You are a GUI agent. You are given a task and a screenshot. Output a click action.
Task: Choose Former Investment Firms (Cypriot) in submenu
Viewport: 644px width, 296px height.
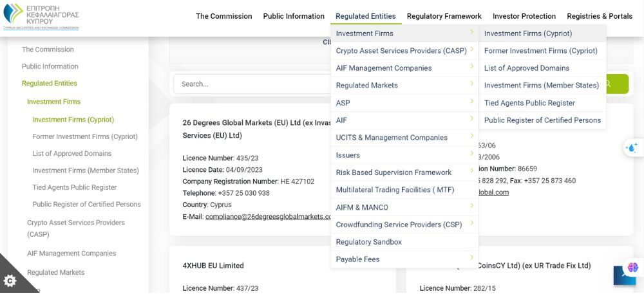pos(540,51)
